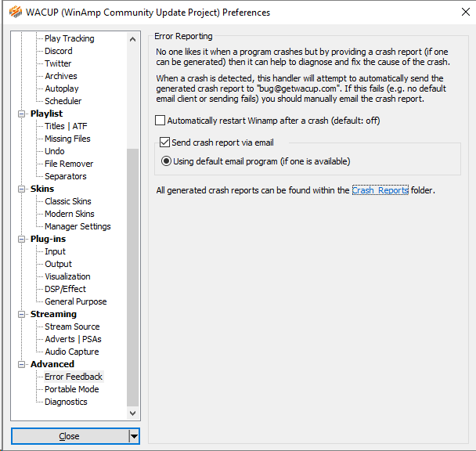
Task: Open Stream Source settings
Action: [72, 327]
